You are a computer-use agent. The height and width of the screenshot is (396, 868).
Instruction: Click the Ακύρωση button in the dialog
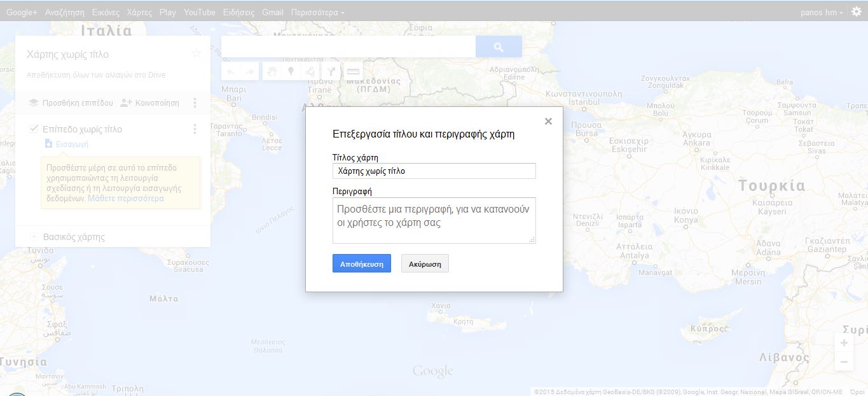(425, 264)
